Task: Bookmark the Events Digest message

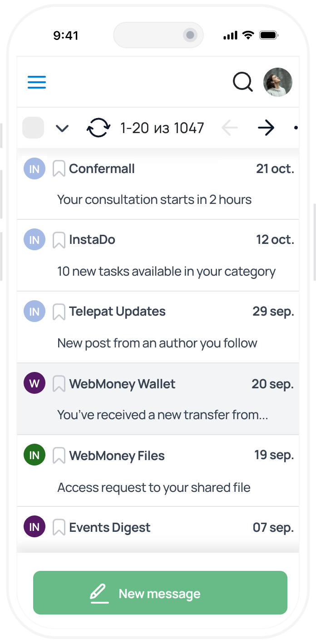Action: (x=59, y=527)
